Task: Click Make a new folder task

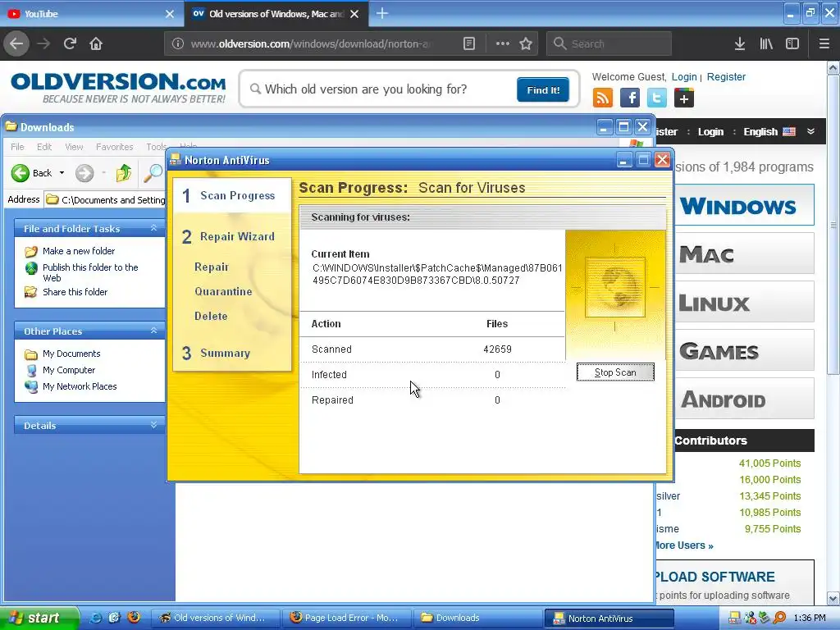Action: (x=79, y=251)
